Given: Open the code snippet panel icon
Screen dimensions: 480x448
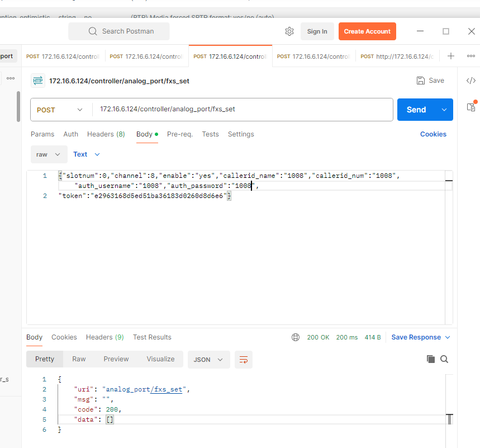Looking at the screenshot, I should tap(471, 81).
